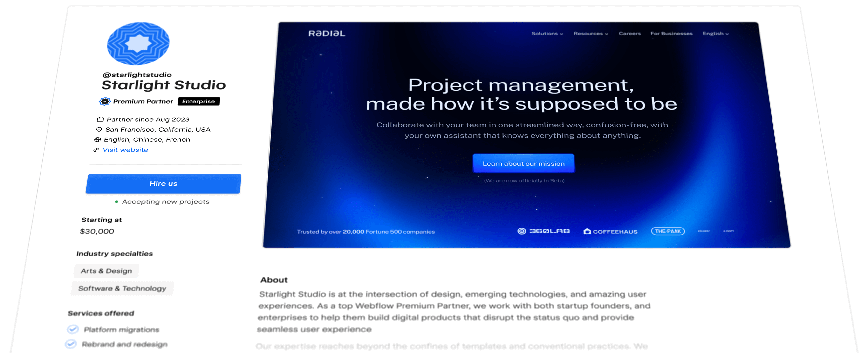Select For Businesses in navigation
This screenshot has height=353, width=868.
(x=671, y=34)
